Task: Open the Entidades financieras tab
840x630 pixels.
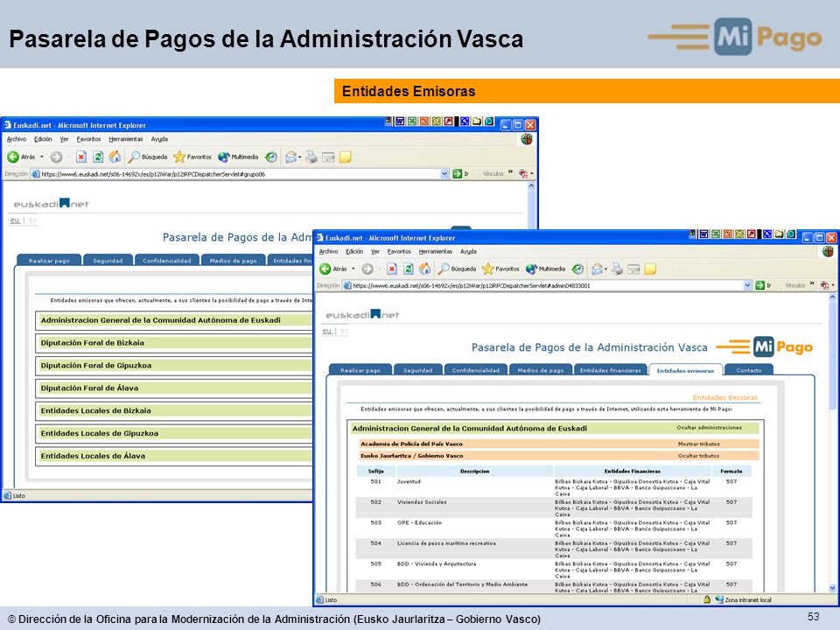Action: 611,369
